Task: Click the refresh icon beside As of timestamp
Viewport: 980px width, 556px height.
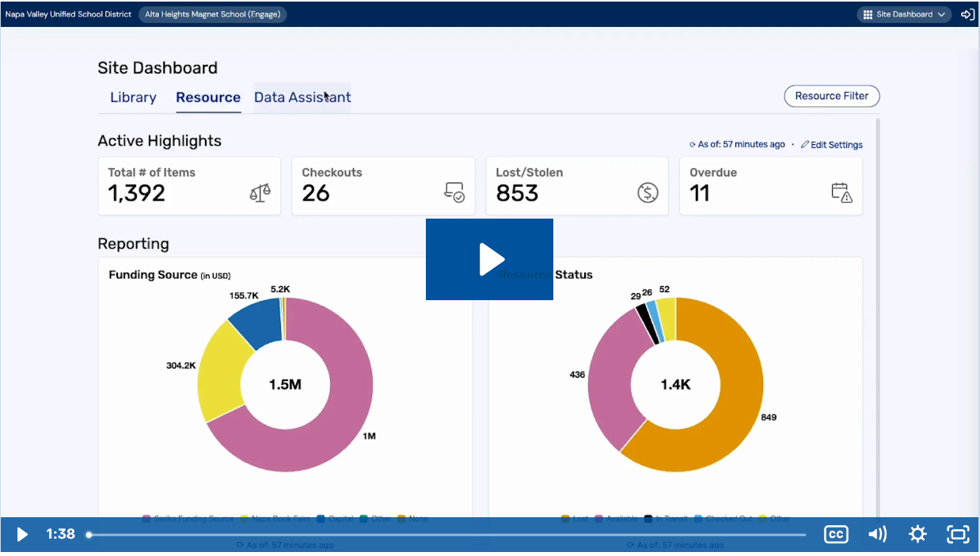Action: [693, 145]
